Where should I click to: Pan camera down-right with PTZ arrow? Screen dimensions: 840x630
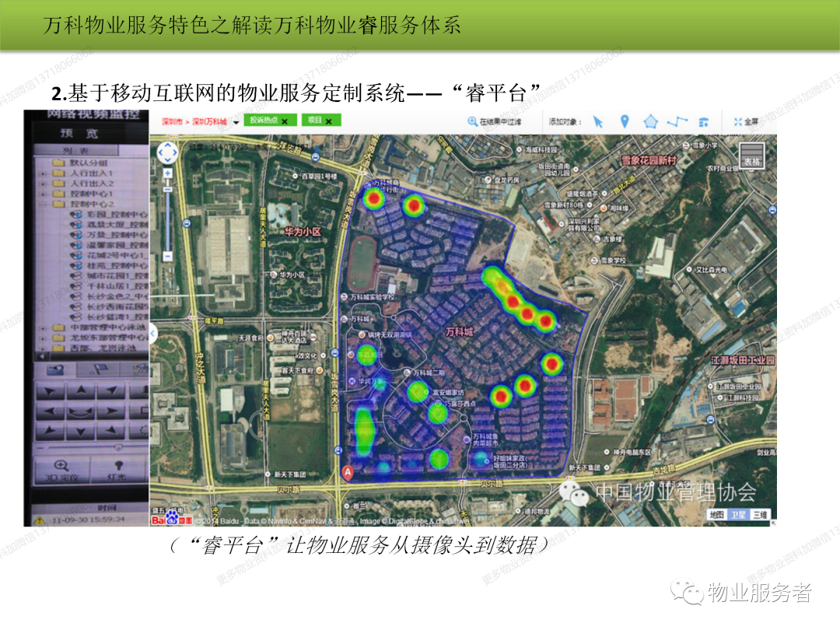tap(111, 431)
